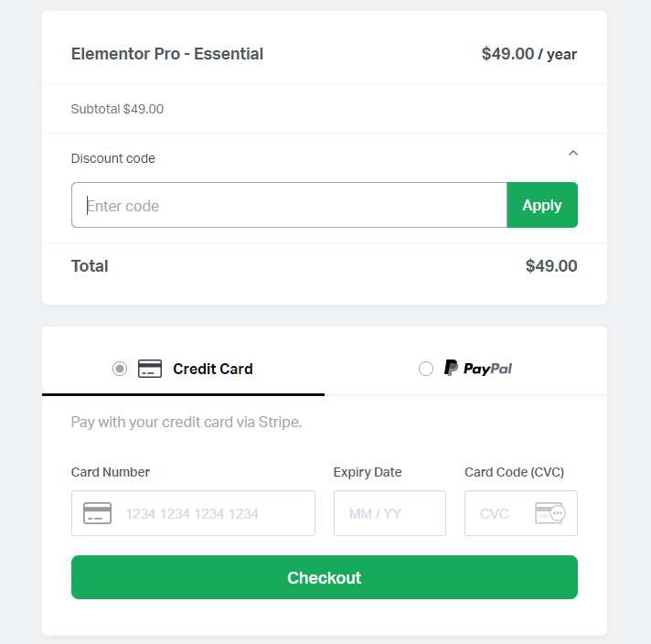The height and width of the screenshot is (644, 651).
Task: Click the Pay with credit card via Stripe text
Action: (x=186, y=422)
